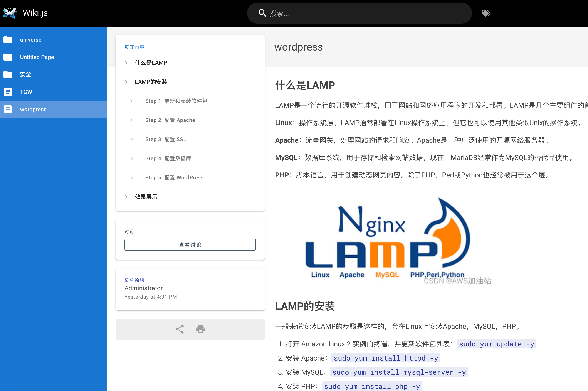Open the universe folder icon in sidebar

(x=8, y=39)
